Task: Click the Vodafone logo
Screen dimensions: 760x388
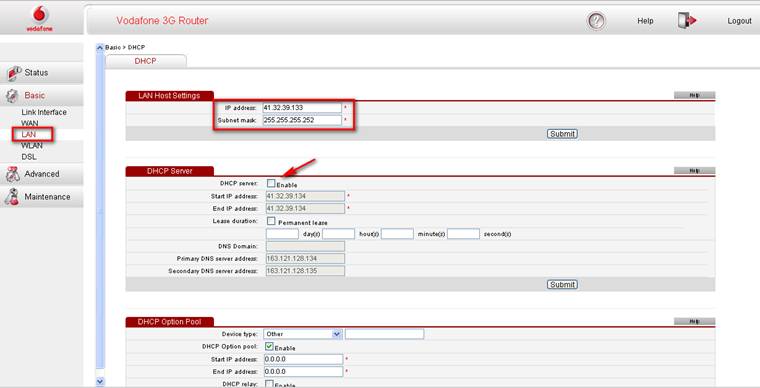Action: [40, 18]
